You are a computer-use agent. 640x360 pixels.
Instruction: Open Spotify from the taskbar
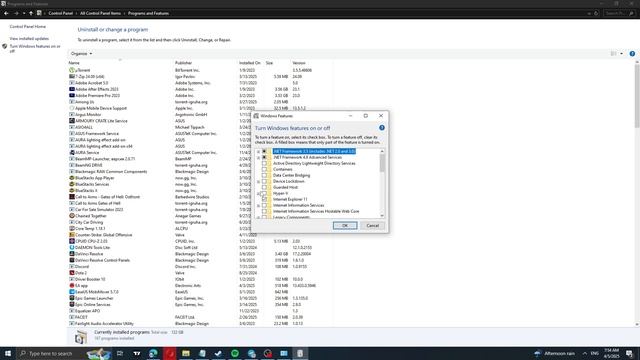pos(235,353)
